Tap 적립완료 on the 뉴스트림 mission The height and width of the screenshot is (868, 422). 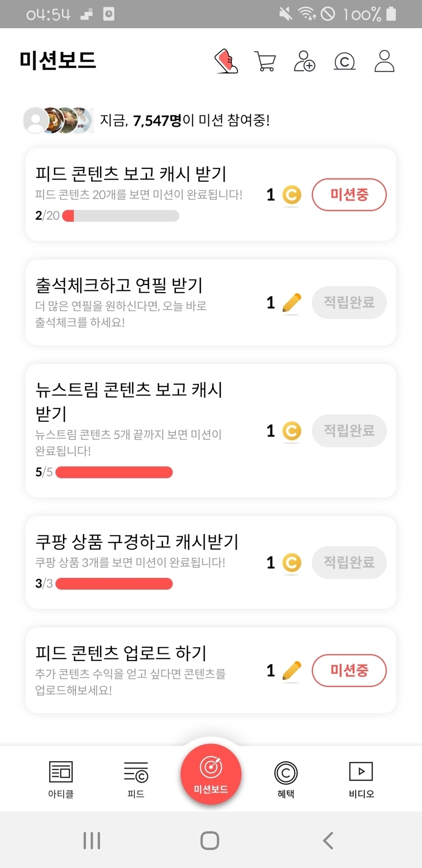click(349, 430)
